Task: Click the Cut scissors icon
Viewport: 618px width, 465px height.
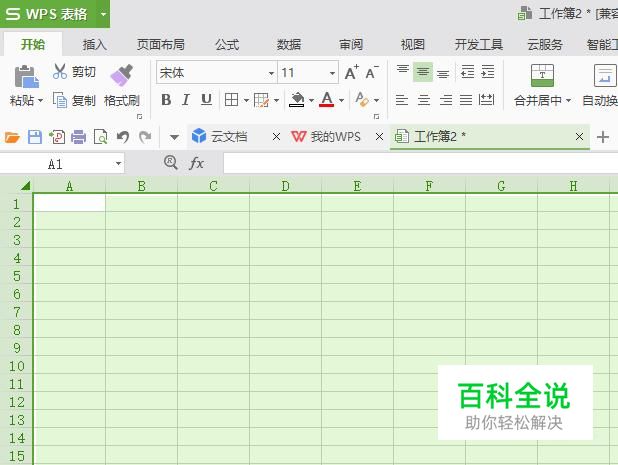Action: click(60, 71)
